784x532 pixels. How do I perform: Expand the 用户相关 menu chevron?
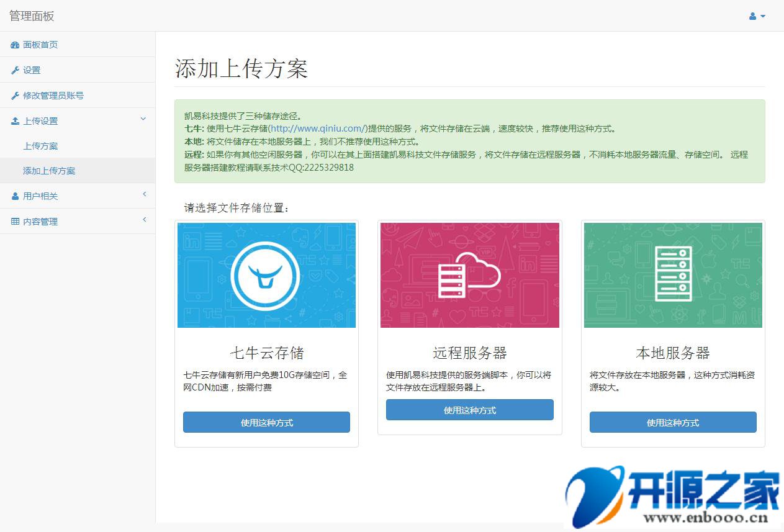(x=144, y=194)
